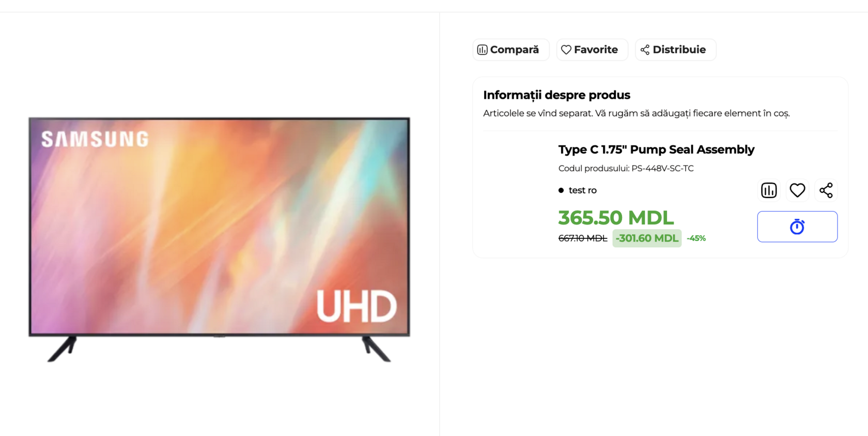Click the Compară button at top
The height and width of the screenshot is (436, 868).
(510, 50)
